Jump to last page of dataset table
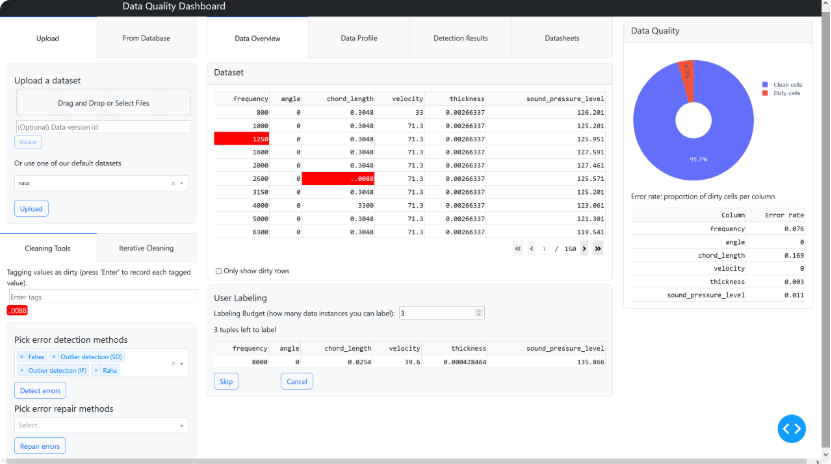831x464 pixels. pyautogui.click(x=598, y=248)
